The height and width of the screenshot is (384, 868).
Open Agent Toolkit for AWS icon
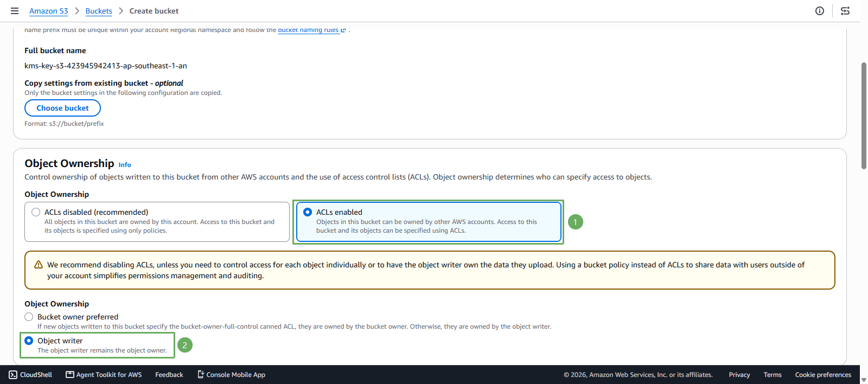coord(70,375)
